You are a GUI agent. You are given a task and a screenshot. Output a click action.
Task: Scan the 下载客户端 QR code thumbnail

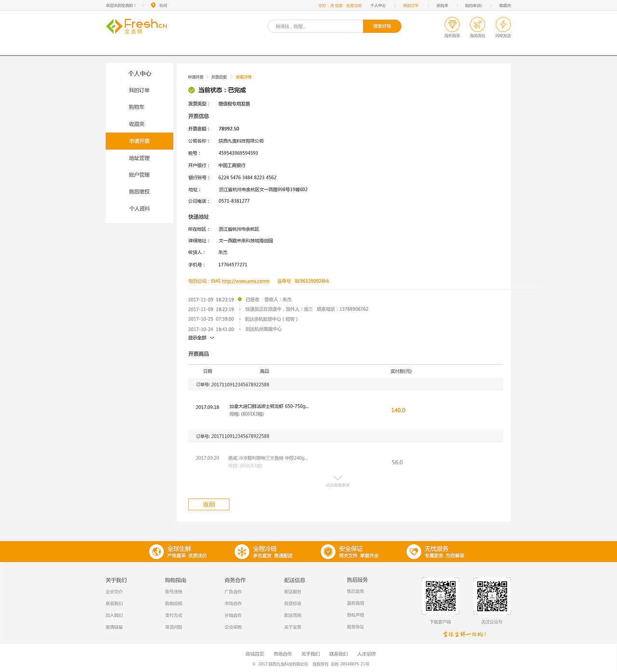point(440,595)
